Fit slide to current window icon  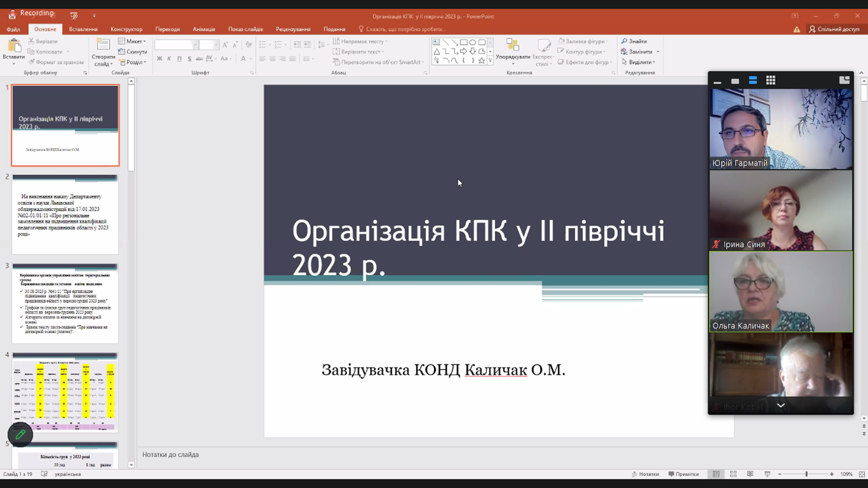(x=862, y=475)
